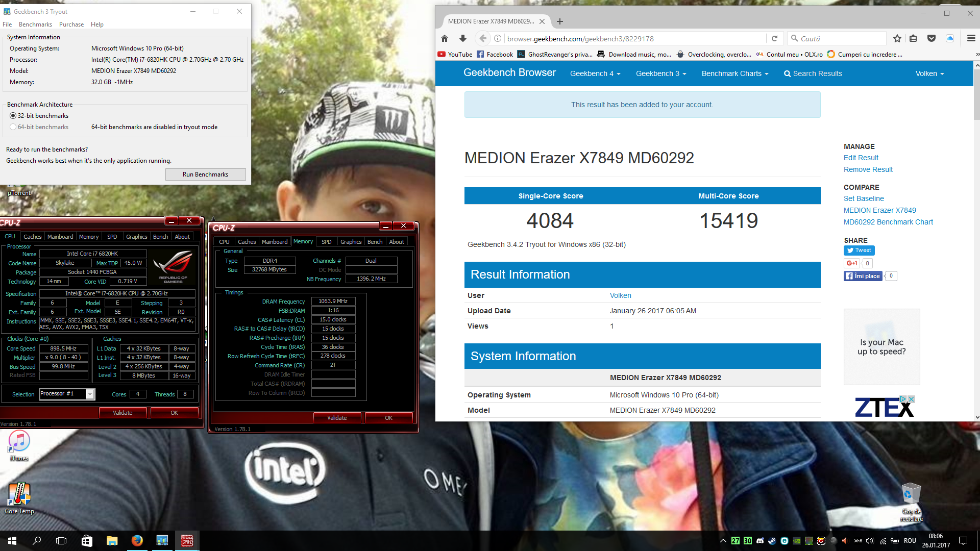The height and width of the screenshot is (551, 980).
Task: Open the Volken user link in results
Action: point(620,295)
